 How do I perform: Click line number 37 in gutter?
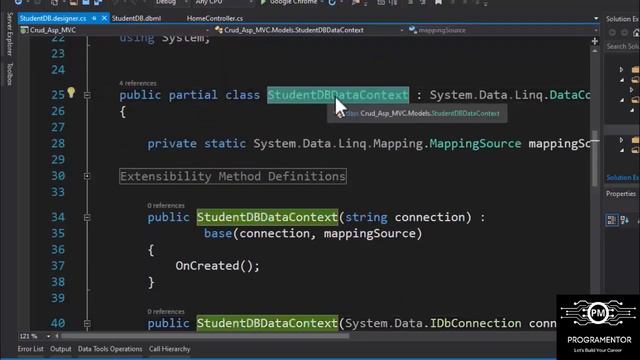pyautogui.click(x=58, y=266)
